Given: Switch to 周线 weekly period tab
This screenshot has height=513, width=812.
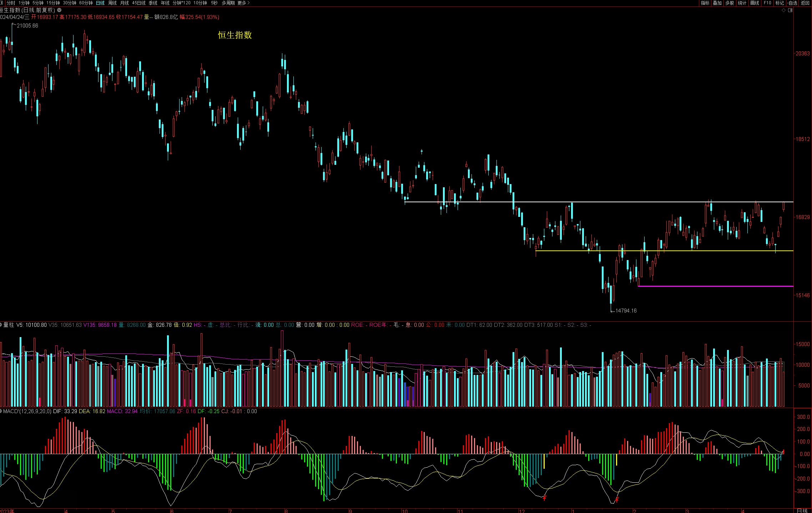Looking at the screenshot, I should coord(112,3).
